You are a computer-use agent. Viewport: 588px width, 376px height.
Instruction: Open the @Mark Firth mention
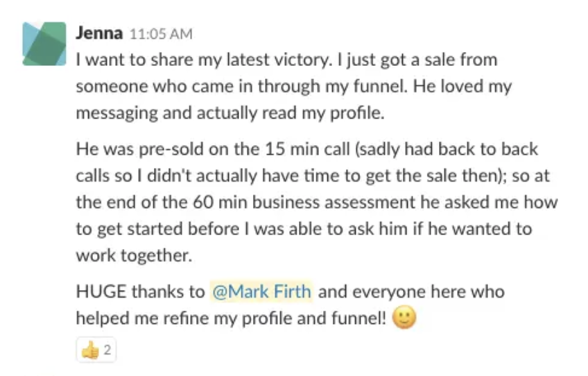pyautogui.click(x=261, y=291)
